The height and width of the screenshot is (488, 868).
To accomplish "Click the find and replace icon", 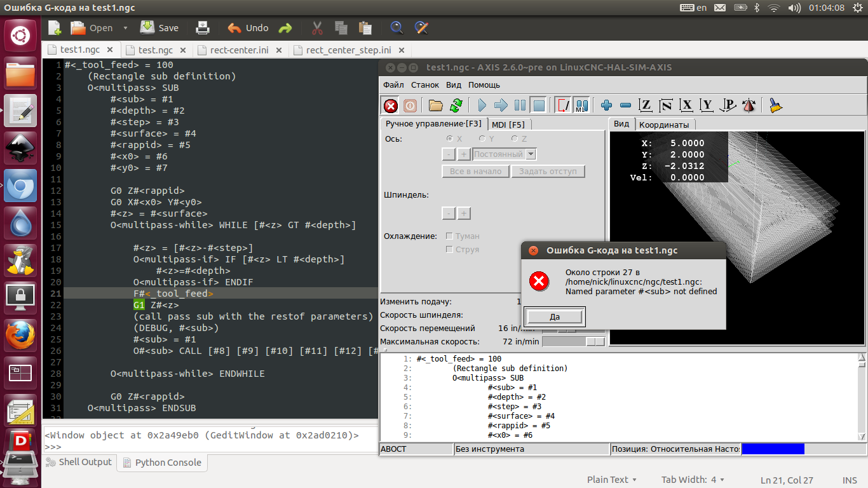I will click(420, 28).
